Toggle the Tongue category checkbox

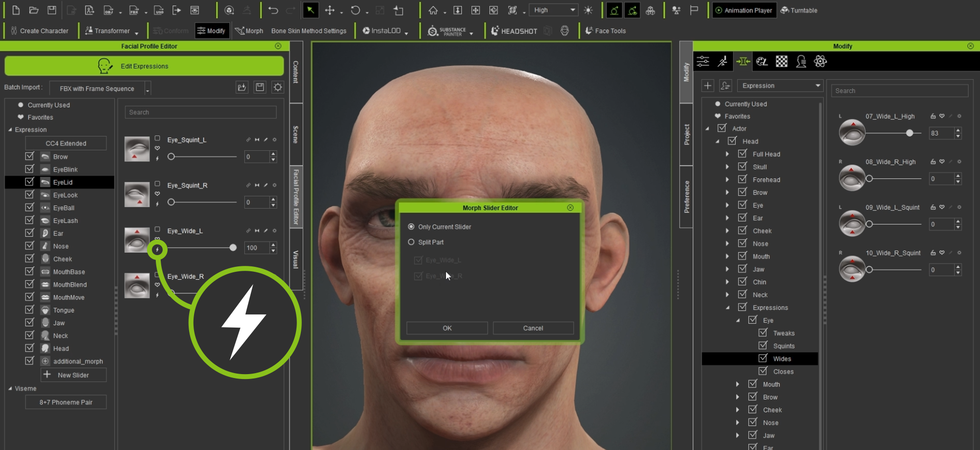[29, 309]
